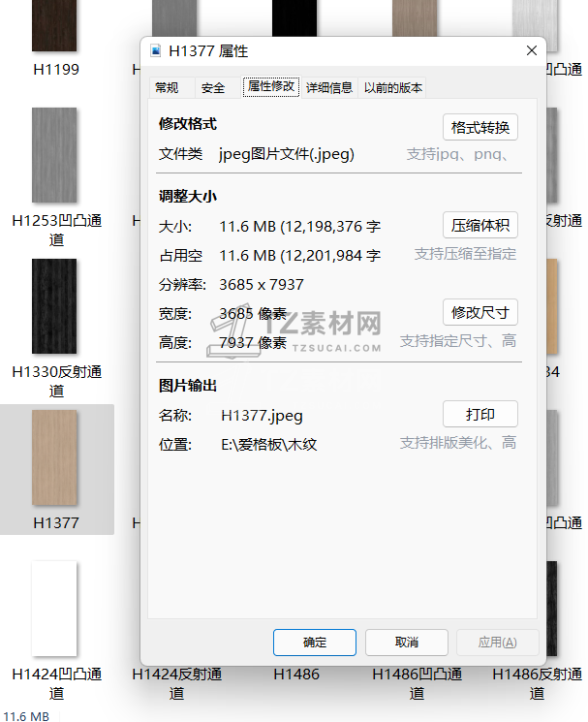This screenshot has height=722, width=588.
Task: Click the H1377 file name label
Action: [56, 523]
